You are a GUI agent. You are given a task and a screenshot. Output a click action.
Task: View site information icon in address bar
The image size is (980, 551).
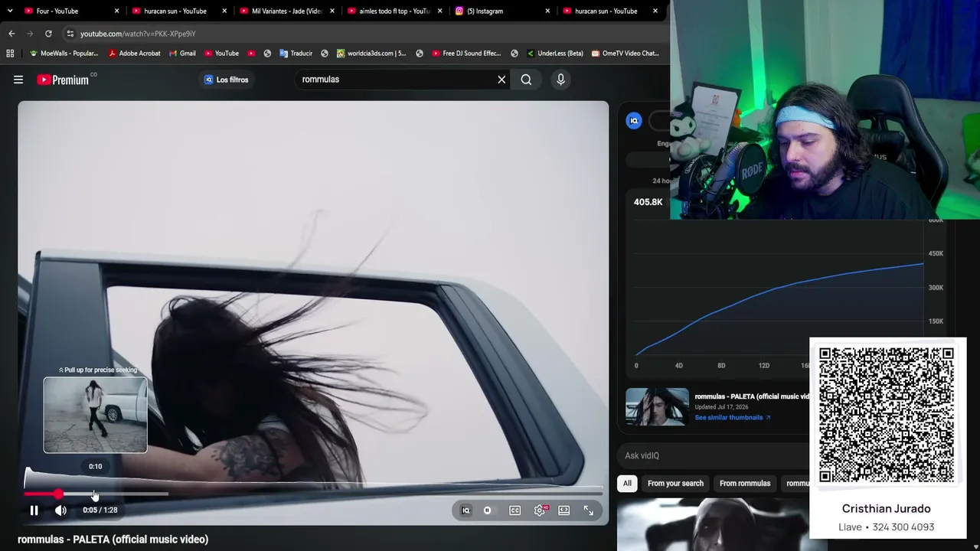coord(70,34)
